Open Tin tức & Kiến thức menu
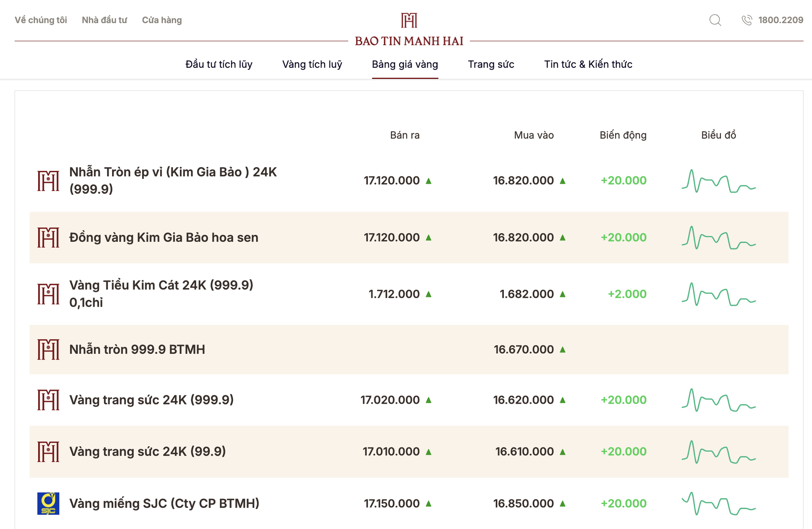 click(588, 64)
